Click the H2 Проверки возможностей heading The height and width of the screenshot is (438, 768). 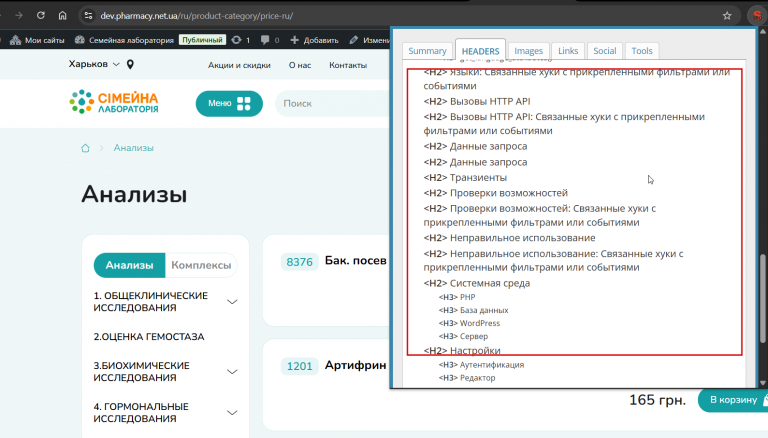click(495, 193)
